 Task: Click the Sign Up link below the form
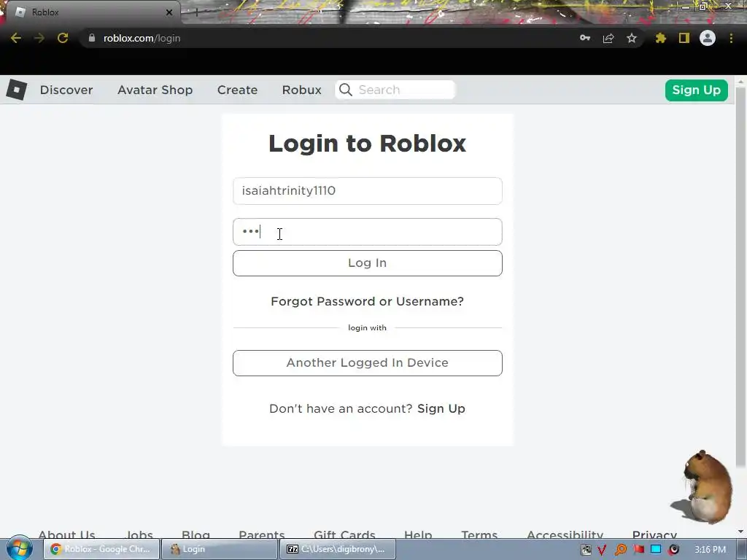[441, 408]
